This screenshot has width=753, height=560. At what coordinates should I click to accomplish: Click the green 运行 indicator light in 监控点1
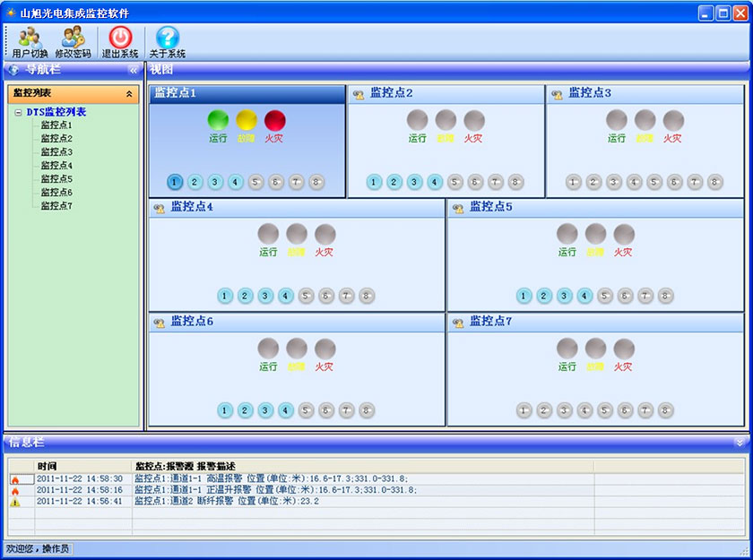coord(219,120)
